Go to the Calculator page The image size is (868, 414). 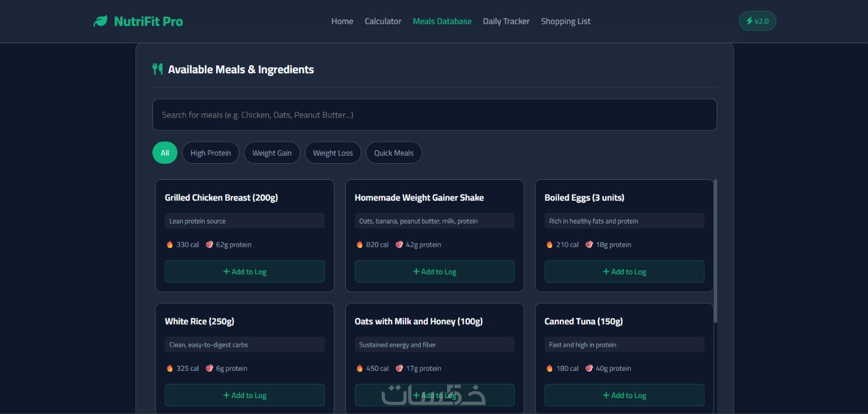coord(383,21)
